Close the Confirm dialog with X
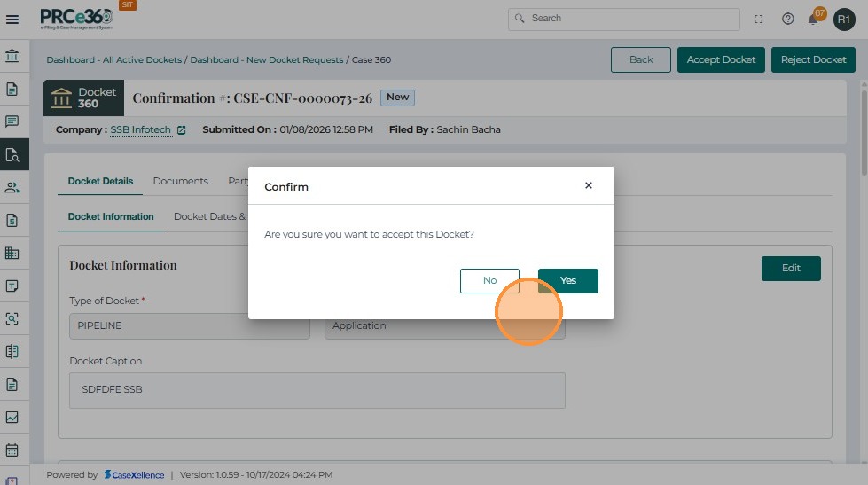Viewport: 868px width, 485px height. 588,186
